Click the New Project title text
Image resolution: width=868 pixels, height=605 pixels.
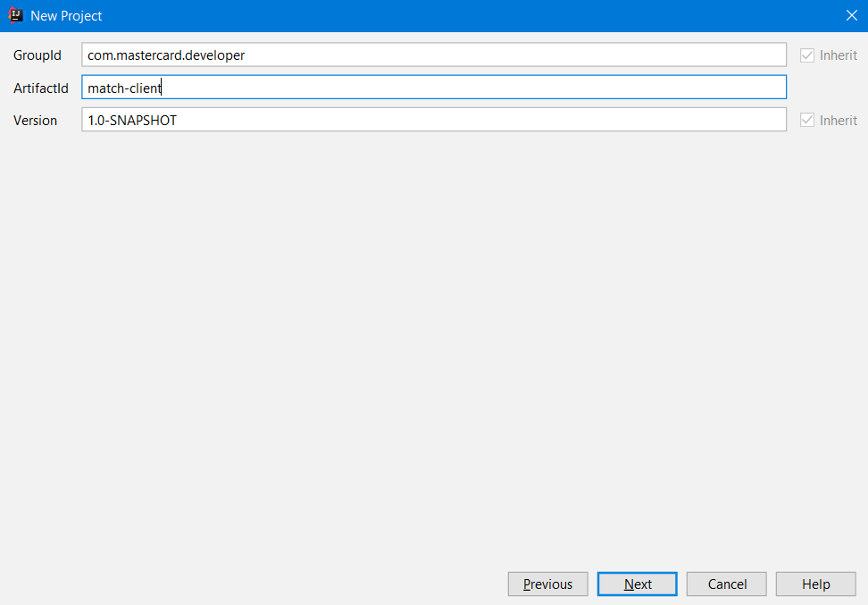(x=66, y=16)
